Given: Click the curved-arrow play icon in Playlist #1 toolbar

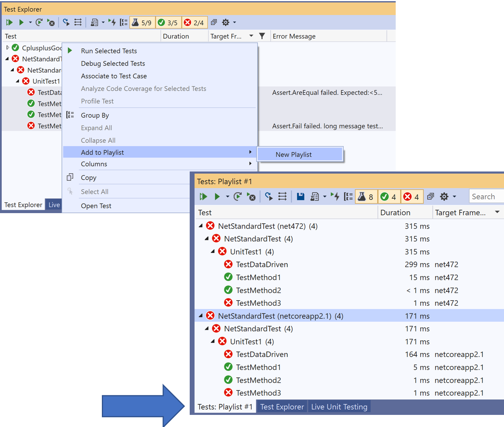Looking at the screenshot, I should click(x=269, y=196).
